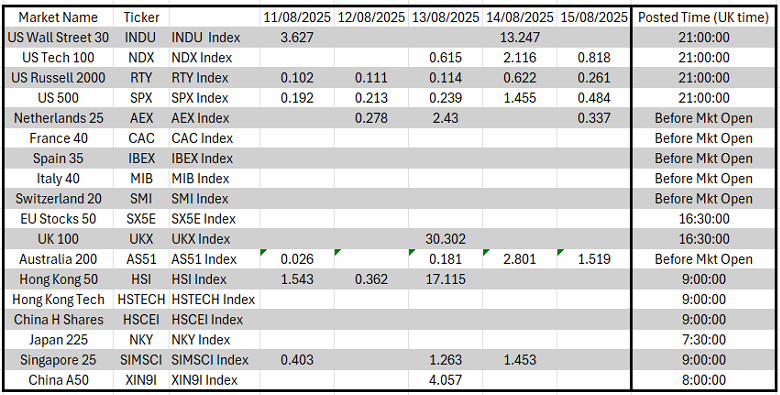
Task: Click the INDU value 13.247
Action: [x=520, y=37]
